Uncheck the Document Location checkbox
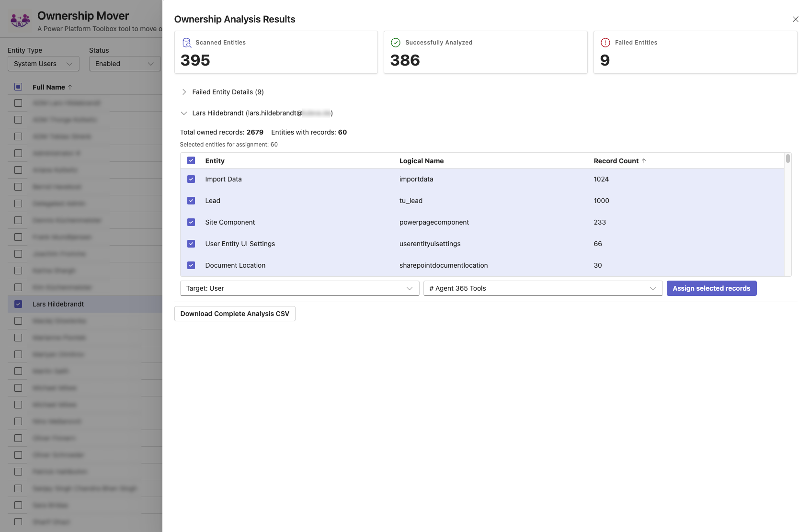 (x=191, y=265)
